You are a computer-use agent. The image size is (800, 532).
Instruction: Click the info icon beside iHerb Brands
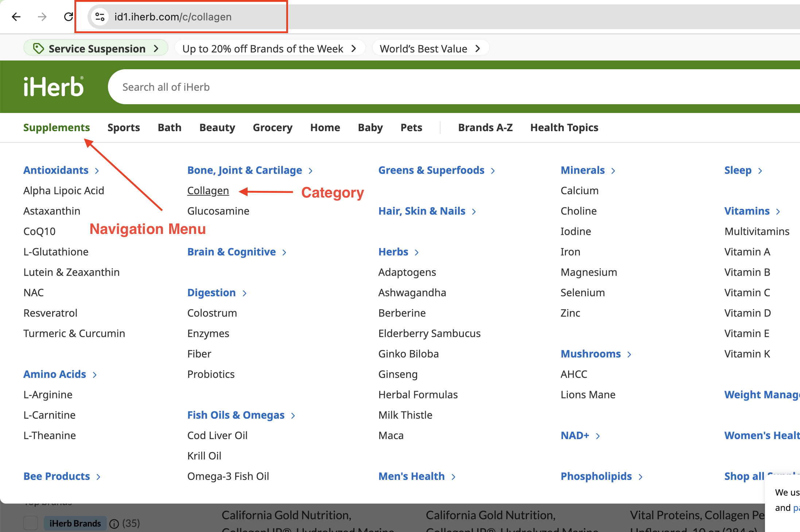point(114,524)
